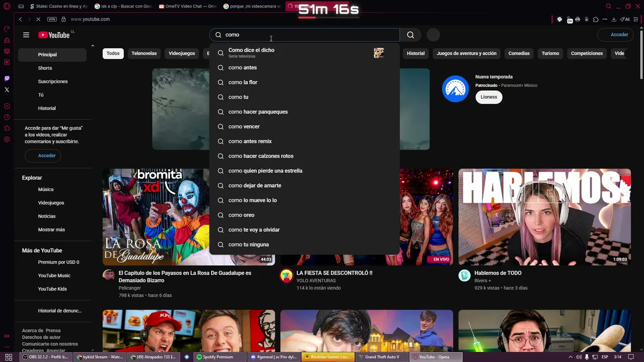This screenshot has height=362, width=644.
Task: Open 'Suscripciones' in the sidebar
Action: point(51,81)
